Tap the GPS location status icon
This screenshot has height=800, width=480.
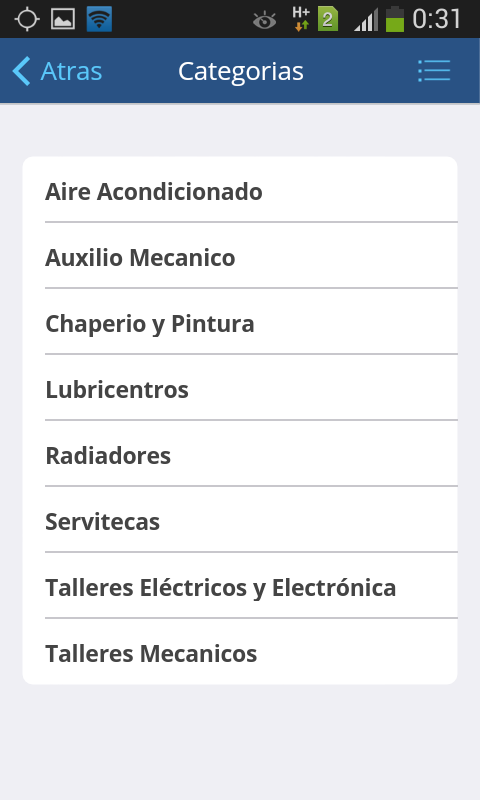point(27,19)
